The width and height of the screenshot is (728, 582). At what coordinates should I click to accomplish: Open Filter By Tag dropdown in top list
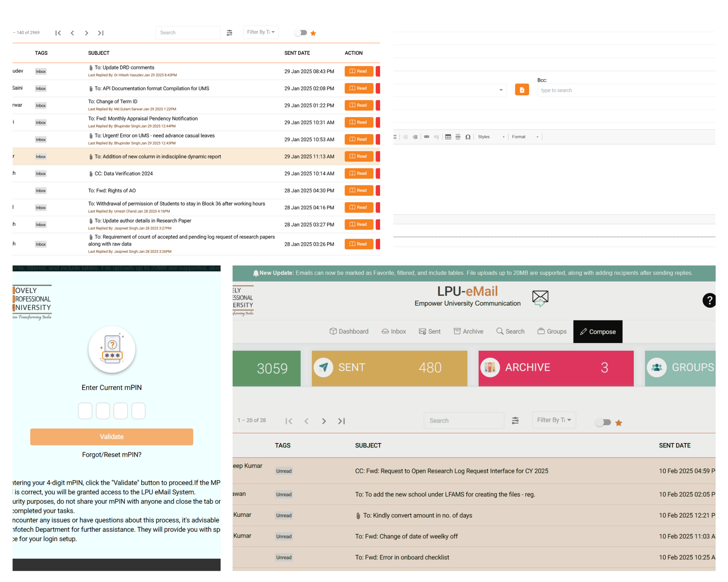(261, 32)
